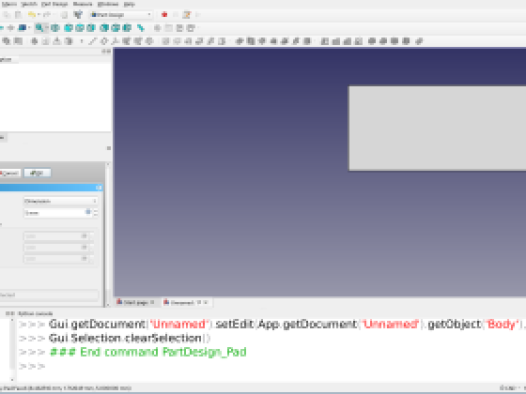Click the red record macro icon
Screen dimensions: 526x394
[x=164, y=14]
